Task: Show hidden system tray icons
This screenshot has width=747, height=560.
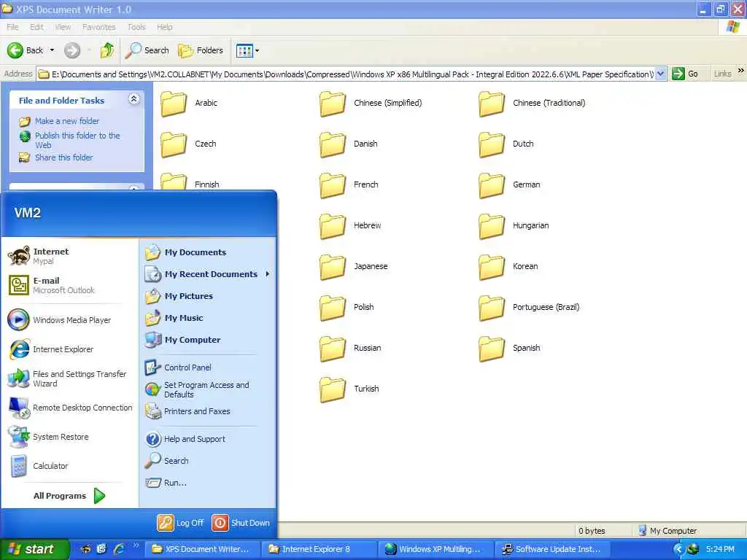Action: (679, 549)
